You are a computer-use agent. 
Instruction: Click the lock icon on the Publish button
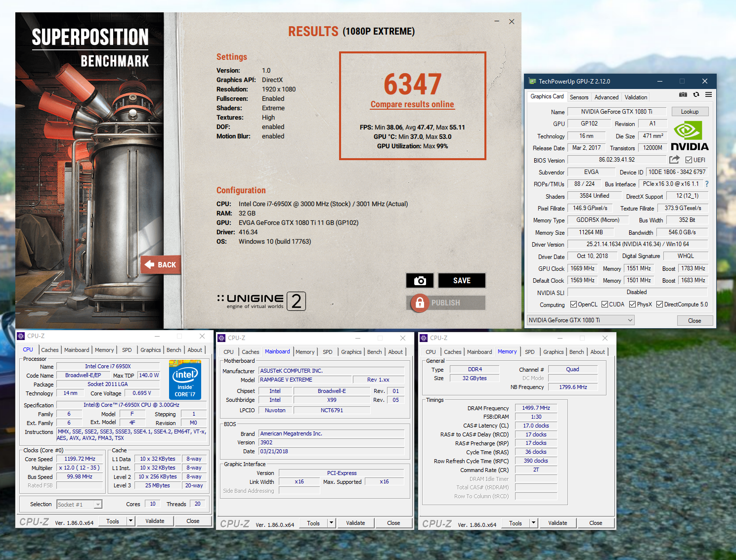point(419,302)
